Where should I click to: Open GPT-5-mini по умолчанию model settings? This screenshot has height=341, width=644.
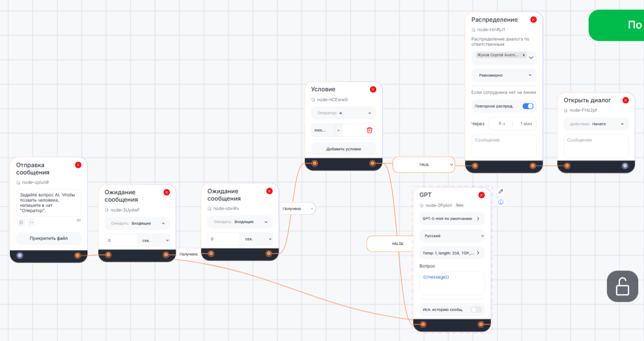pos(452,219)
